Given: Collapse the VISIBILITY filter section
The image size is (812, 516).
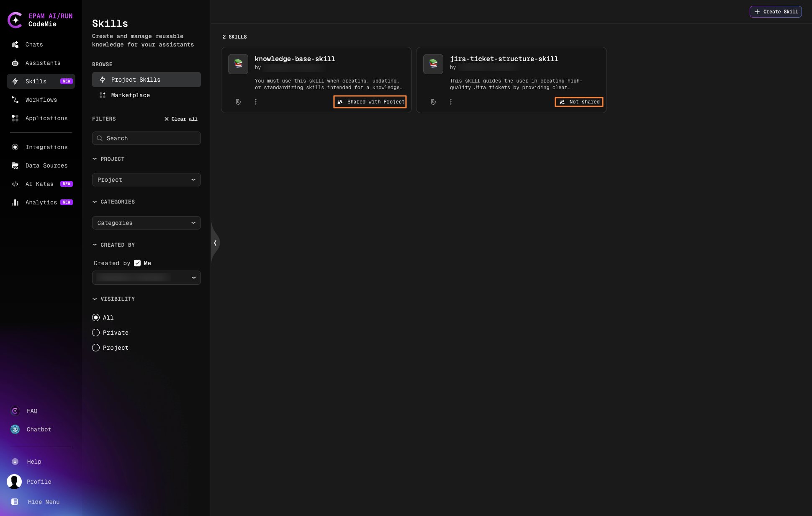Looking at the screenshot, I should tap(113, 299).
